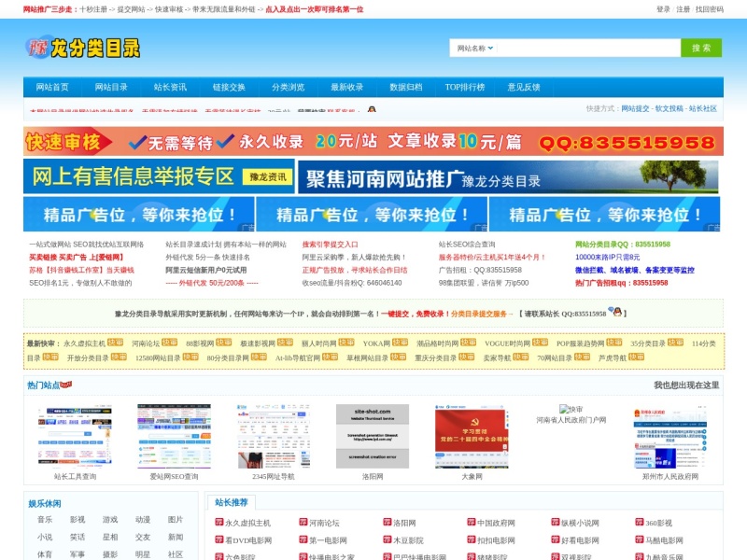
Task: Select the 站长推荐 tab
Action: (232, 502)
